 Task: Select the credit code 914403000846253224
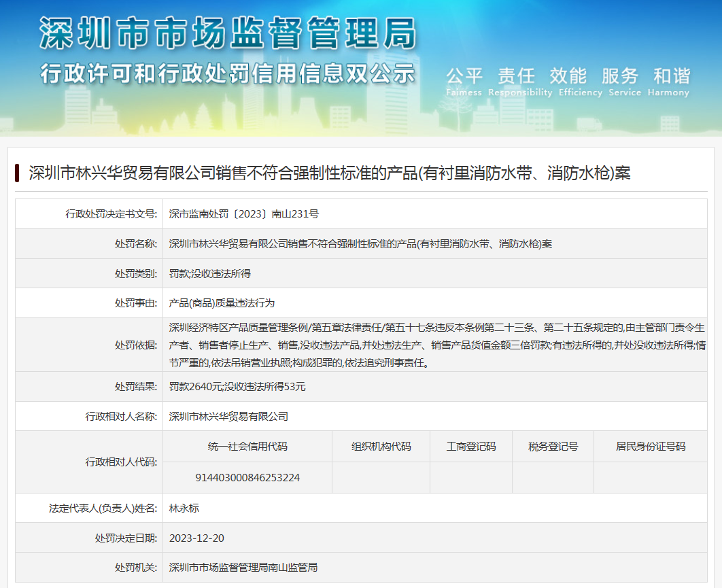click(247, 478)
